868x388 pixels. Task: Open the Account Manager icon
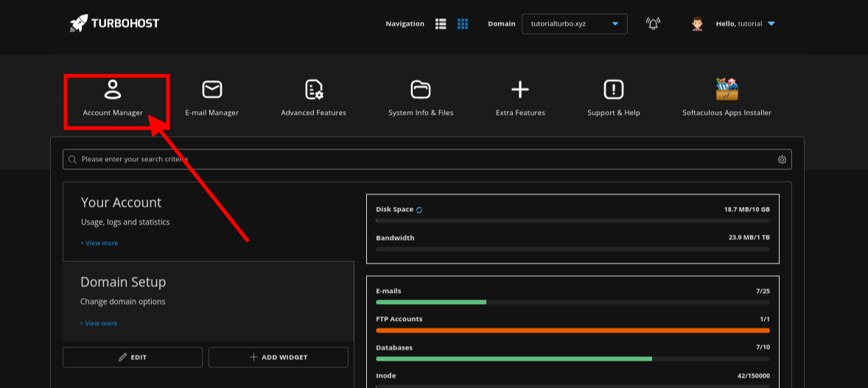point(113,90)
